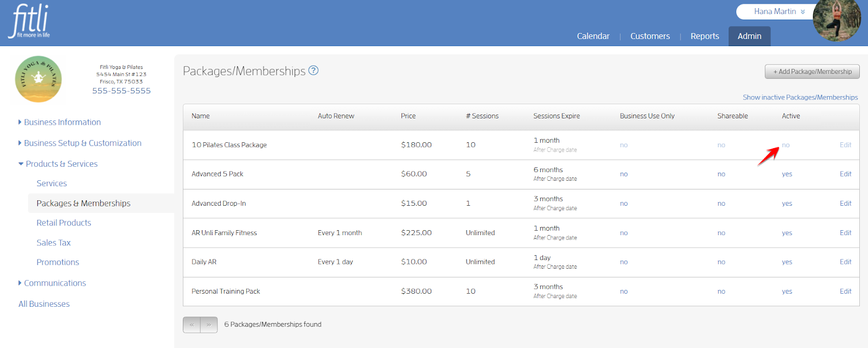
Task: Toggle Active status of Advanced 5 Pack
Action: coord(787,174)
